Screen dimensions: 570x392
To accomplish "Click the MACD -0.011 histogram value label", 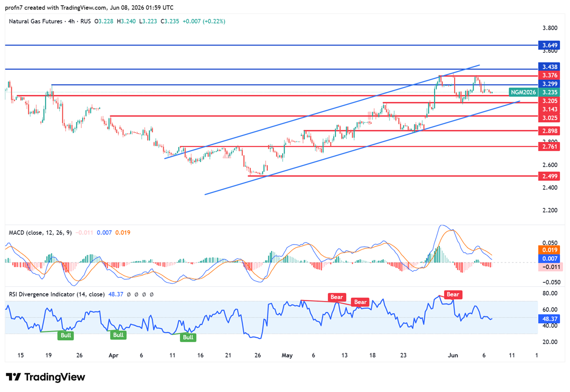I will 550,267.
